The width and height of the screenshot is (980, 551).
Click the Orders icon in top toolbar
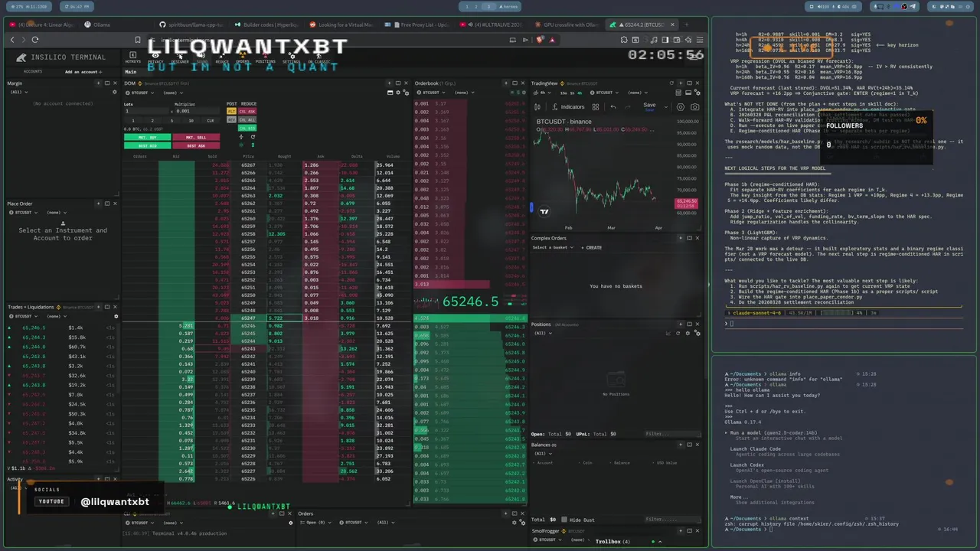click(x=243, y=55)
